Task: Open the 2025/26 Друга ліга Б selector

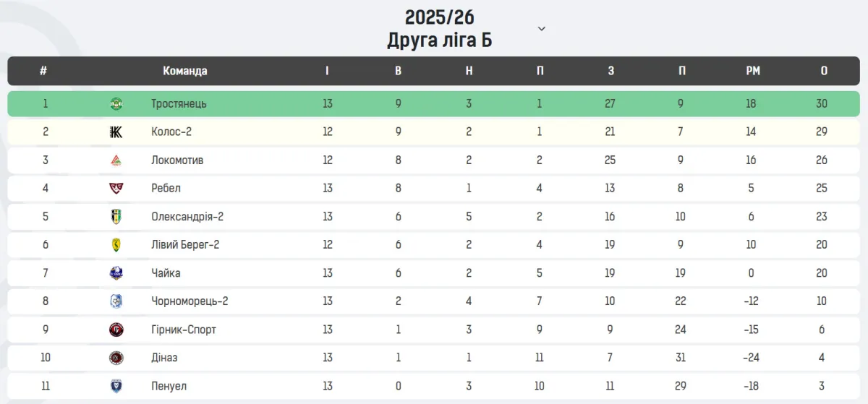Action: pyautogui.click(x=439, y=29)
